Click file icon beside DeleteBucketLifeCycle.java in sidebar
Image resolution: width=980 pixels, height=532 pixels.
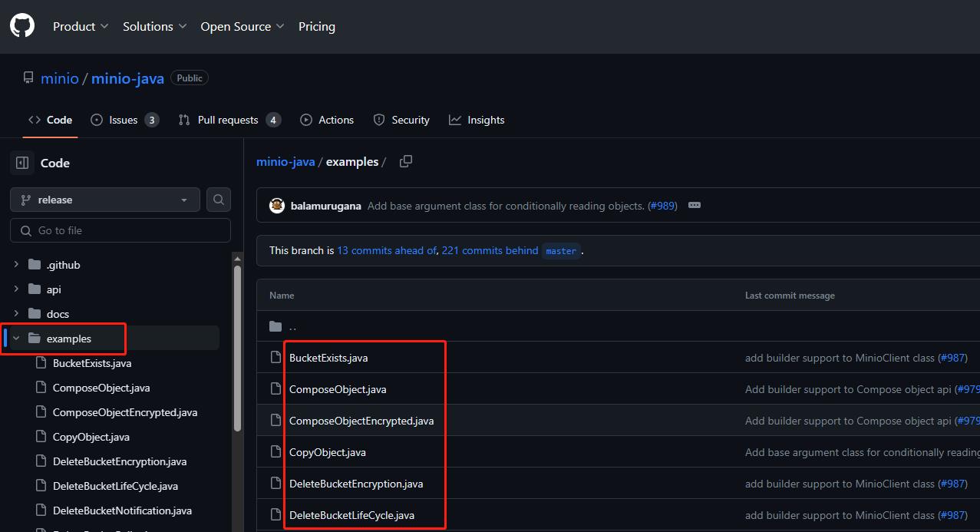point(41,486)
